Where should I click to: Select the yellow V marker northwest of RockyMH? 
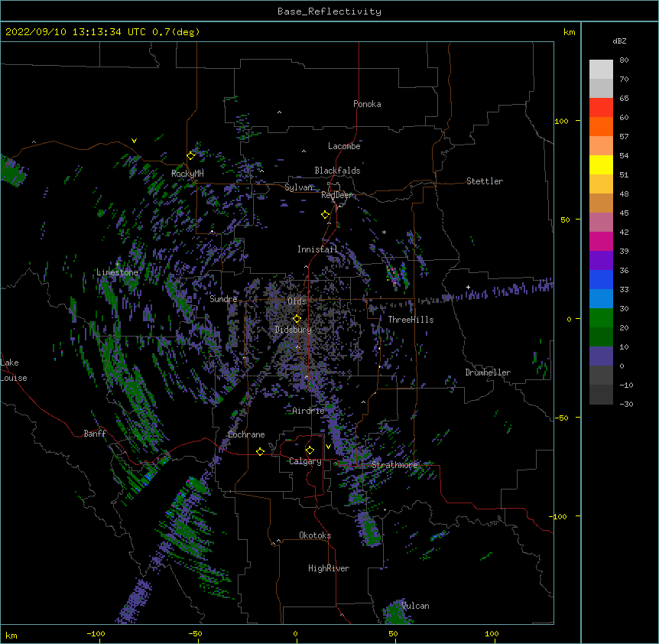pyautogui.click(x=134, y=141)
